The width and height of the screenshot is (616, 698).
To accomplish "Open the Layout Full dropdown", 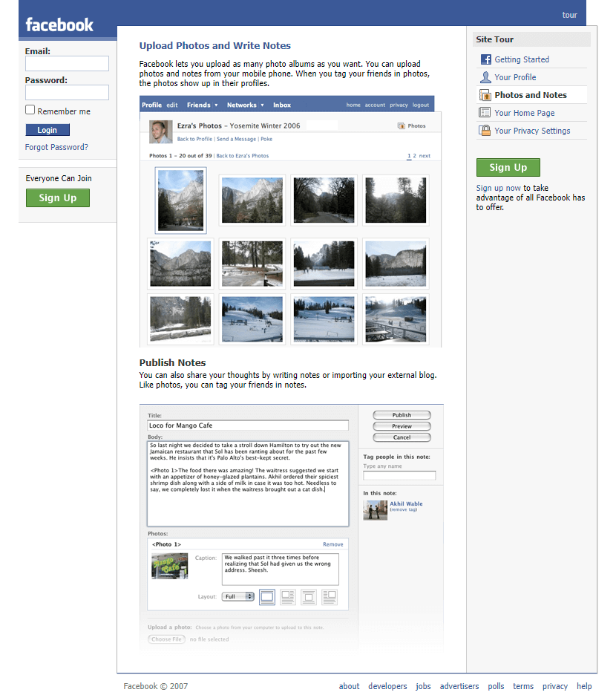I will pos(238,596).
